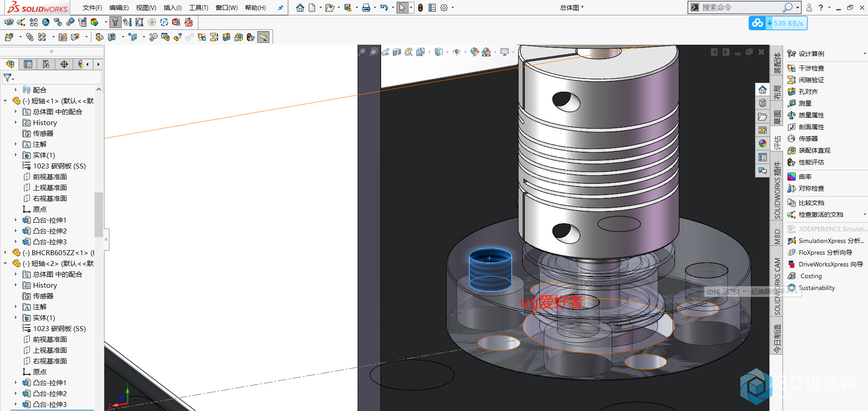Select 前视基准面 under 短轴<1>
This screenshot has height=411, width=868.
pos(45,177)
